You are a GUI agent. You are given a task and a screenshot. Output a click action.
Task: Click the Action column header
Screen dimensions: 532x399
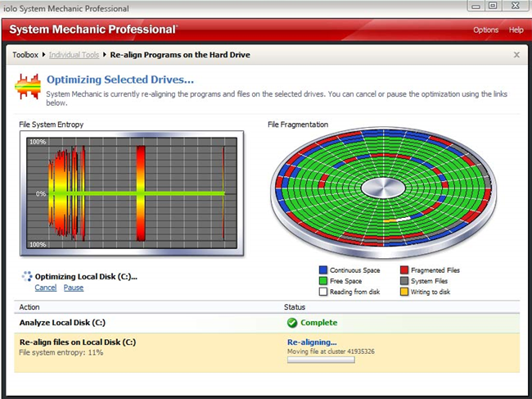tap(29, 307)
